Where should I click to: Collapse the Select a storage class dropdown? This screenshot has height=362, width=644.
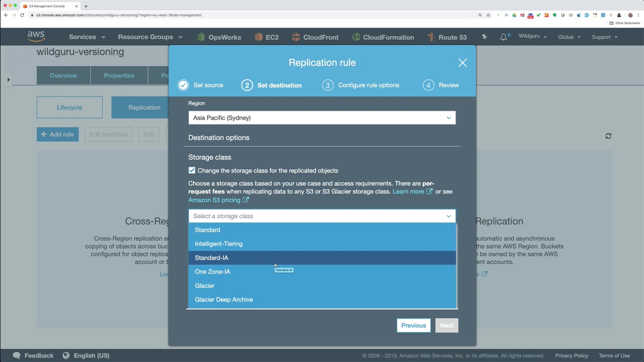tap(322, 216)
